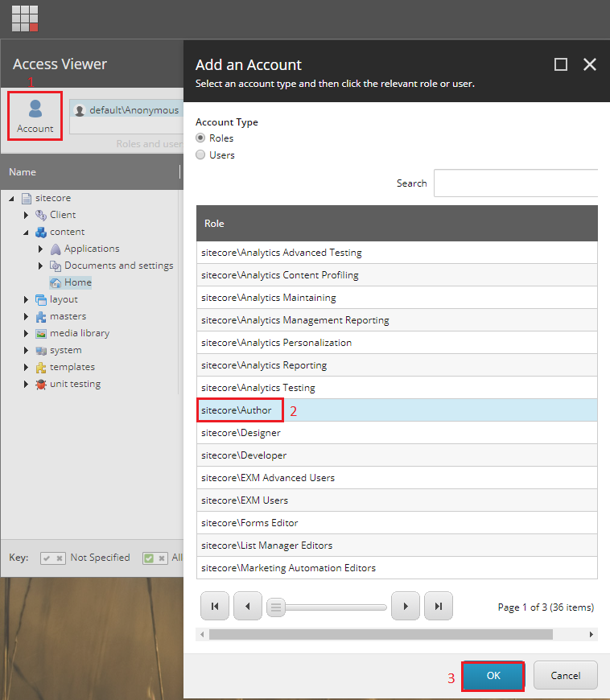Go to next page of roles

[x=406, y=606]
